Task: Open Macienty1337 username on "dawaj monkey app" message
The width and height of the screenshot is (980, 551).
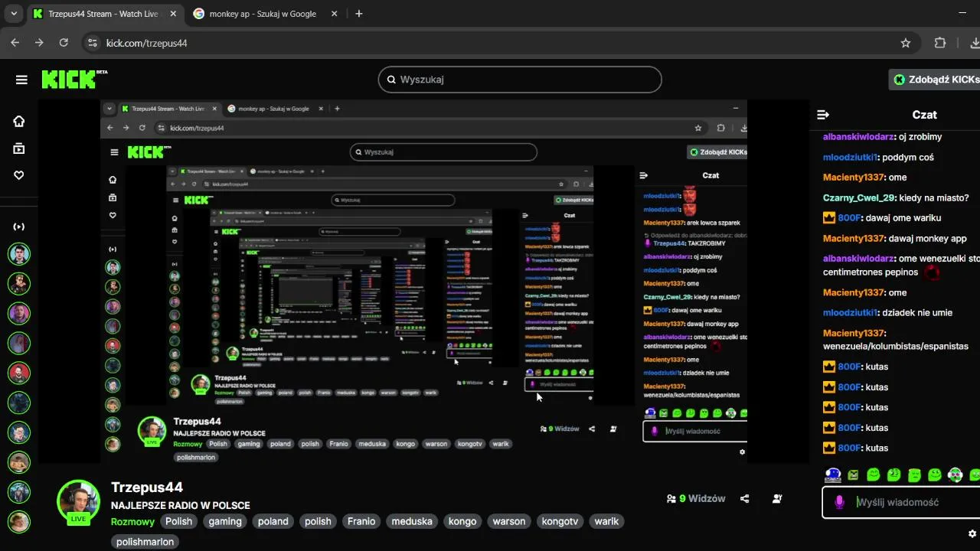Action: point(854,239)
